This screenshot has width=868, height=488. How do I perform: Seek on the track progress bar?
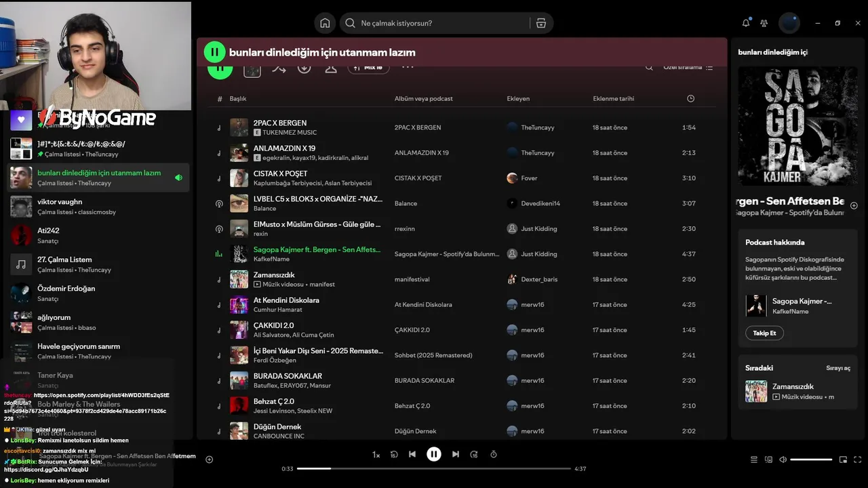434,468
